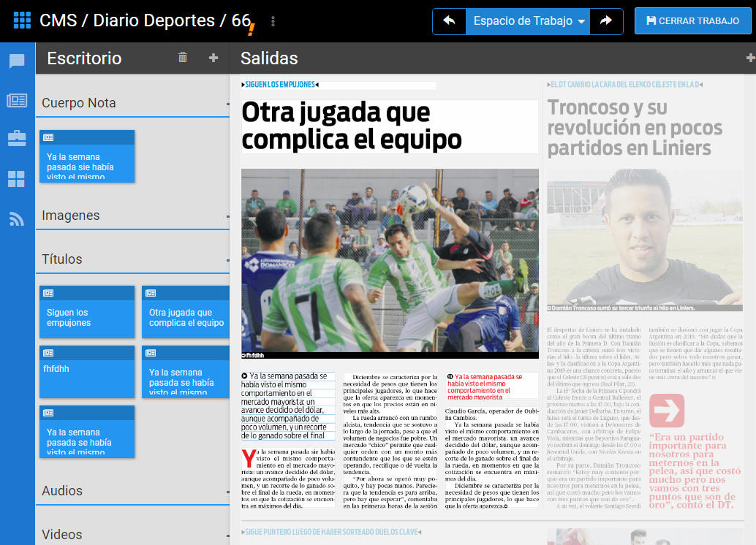This screenshot has height=545, width=756.
Task: Click the 'Troncoso y su revolución' headline
Action: 635,128
